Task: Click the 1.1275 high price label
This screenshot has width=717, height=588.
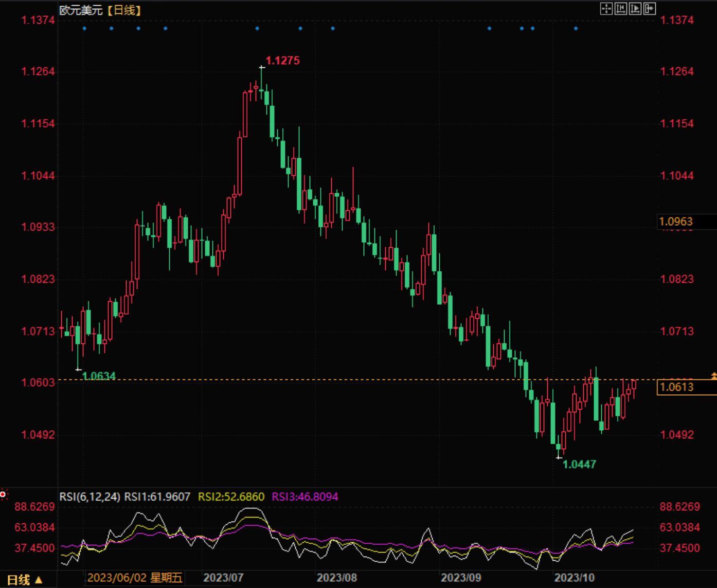Action: coord(282,61)
